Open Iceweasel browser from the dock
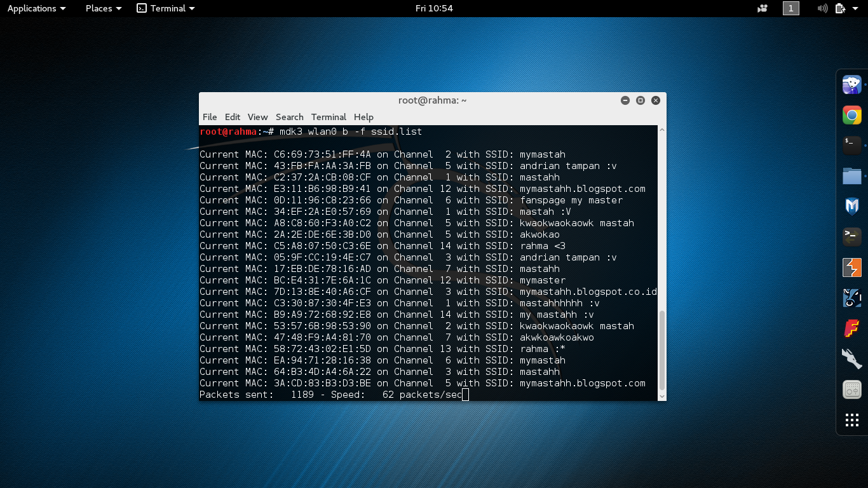The height and width of the screenshot is (488, 868). (851, 85)
